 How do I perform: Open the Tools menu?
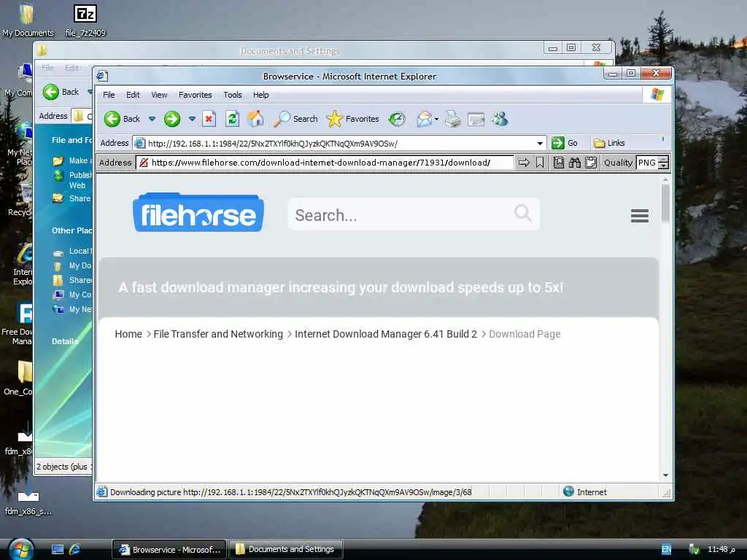click(x=233, y=95)
